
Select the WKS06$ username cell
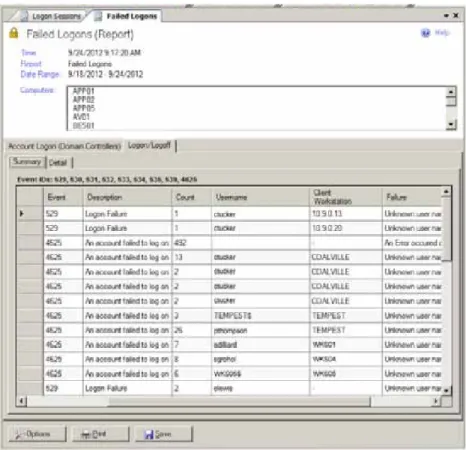(x=260, y=374)
